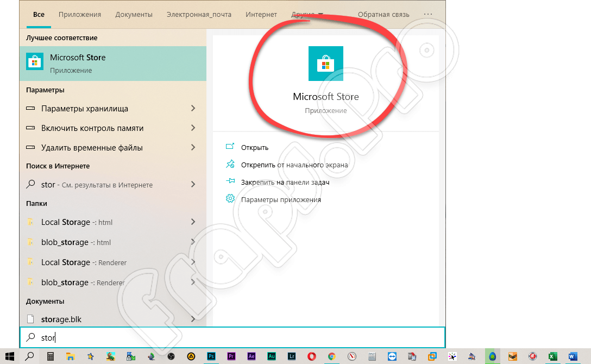Open the Другие filter dropdown
The height and width of the screenshot is (364, 591).
307,14
